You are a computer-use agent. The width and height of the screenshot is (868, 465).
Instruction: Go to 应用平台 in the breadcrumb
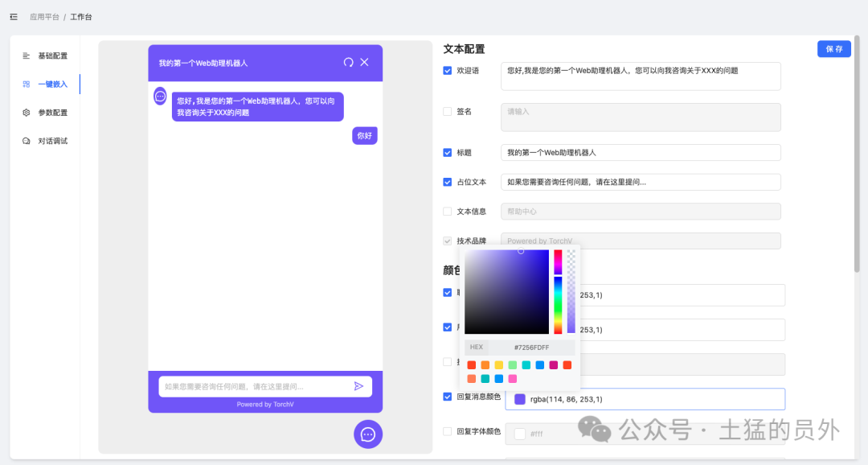[x=44, y=17]
